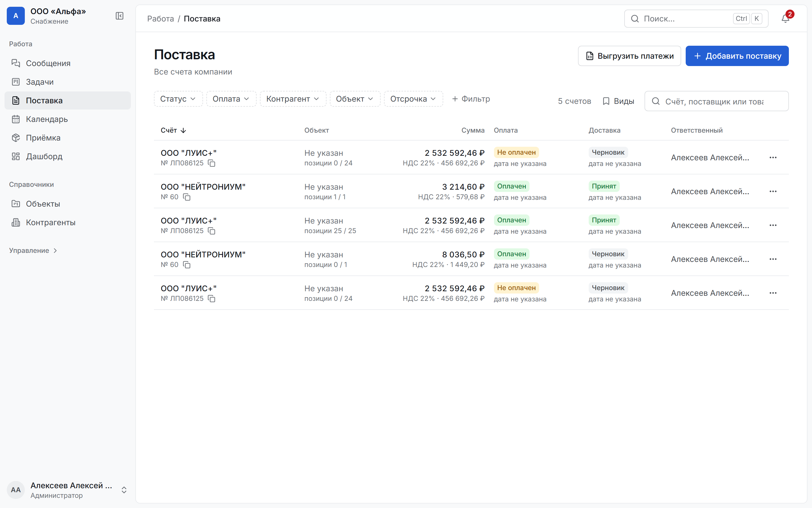Collapse the sidebar panel icon
Image resolution: width=812 pixels, height=508 pixels.
[x=120, y=16]
